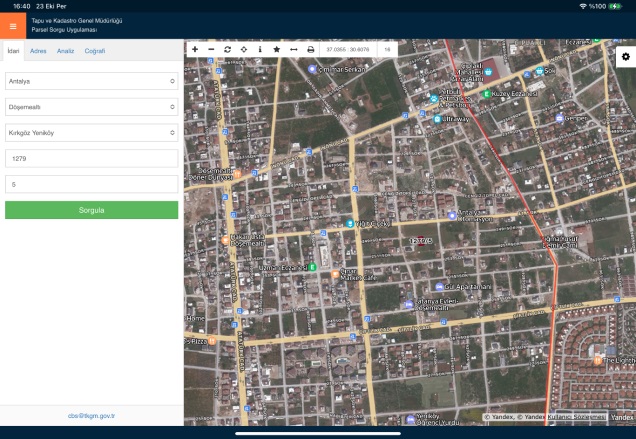
Task: Activate the locate-me crosshair tool
Action: click(x=243, y=49)
